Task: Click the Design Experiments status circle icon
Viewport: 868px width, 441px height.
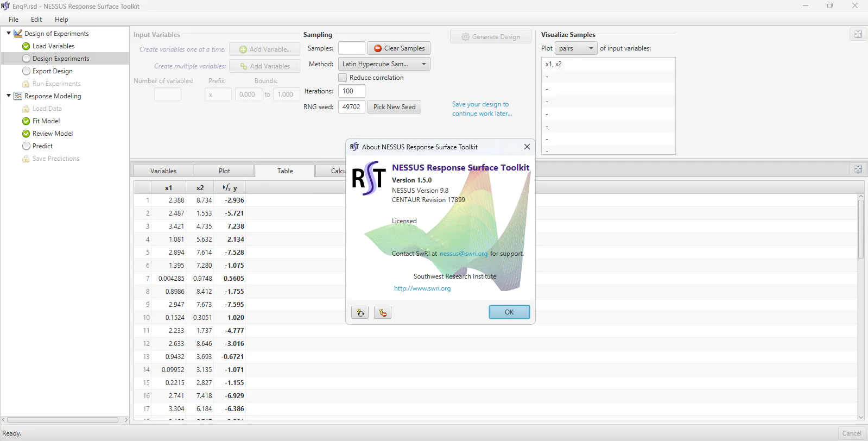Action: tap(26, 59)
